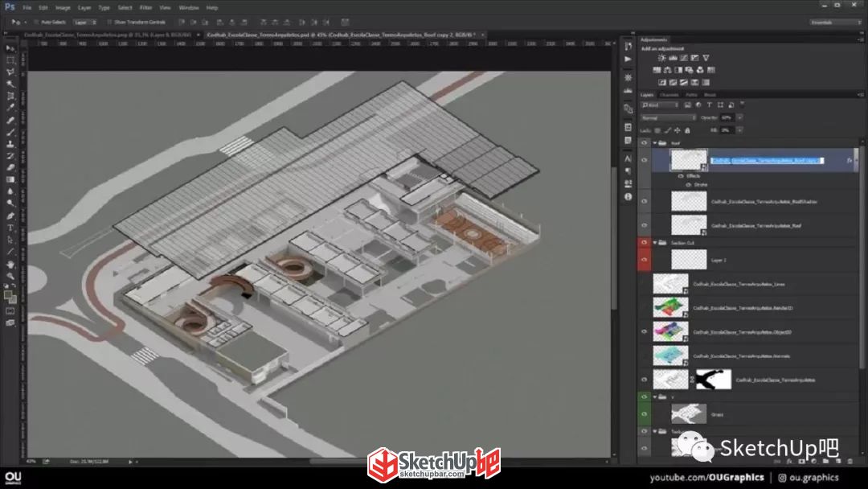
Task: Open the Essentials workspace dropdown
Action: pos(835,23)
